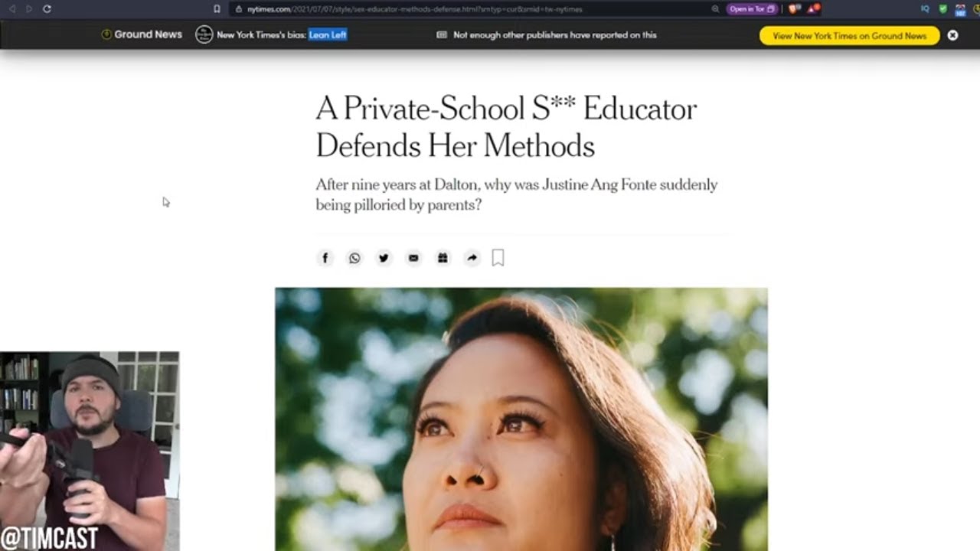Screen dimensions: 980x551
Task: Open the Brave Rewards triangle icon
Action: [813, 9]
